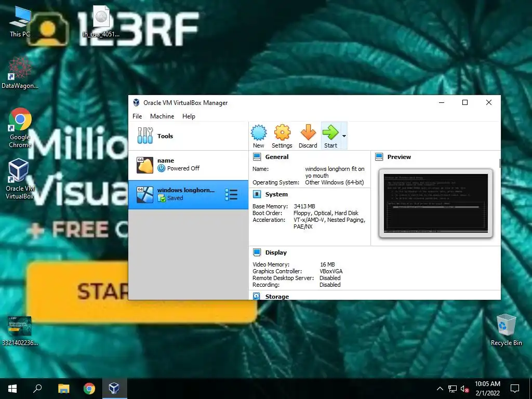Open the machine tools list icon for longhorn
The height and width of the screenshot is (399, 532).
pos(231,195)
